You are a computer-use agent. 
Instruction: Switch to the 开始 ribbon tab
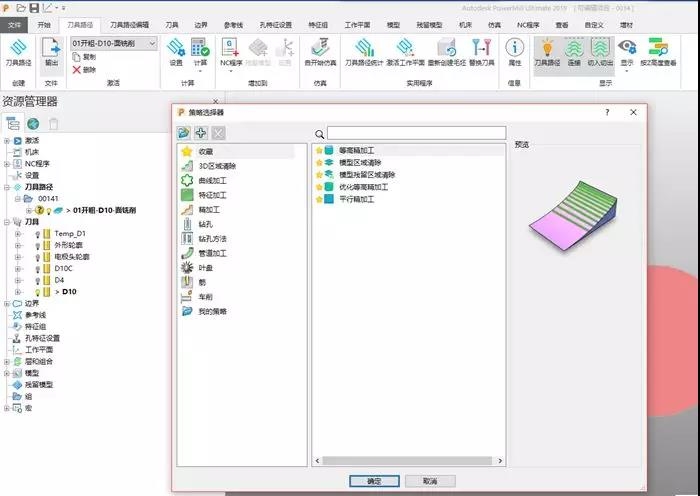44,25
